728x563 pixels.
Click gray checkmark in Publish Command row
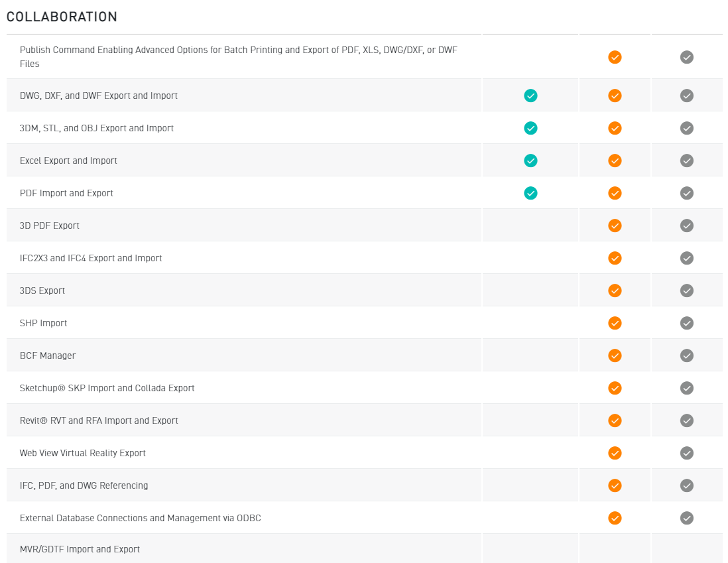point(687,57)
